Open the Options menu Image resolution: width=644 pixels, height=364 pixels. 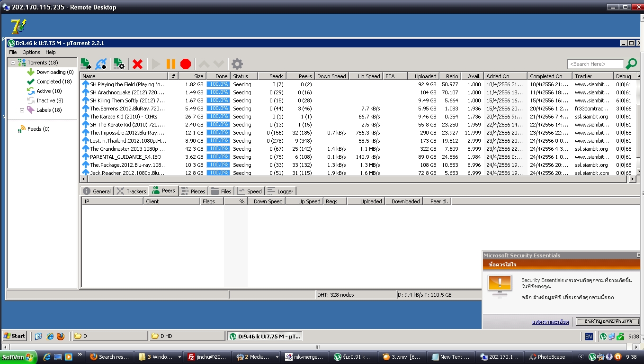[31, 52]
